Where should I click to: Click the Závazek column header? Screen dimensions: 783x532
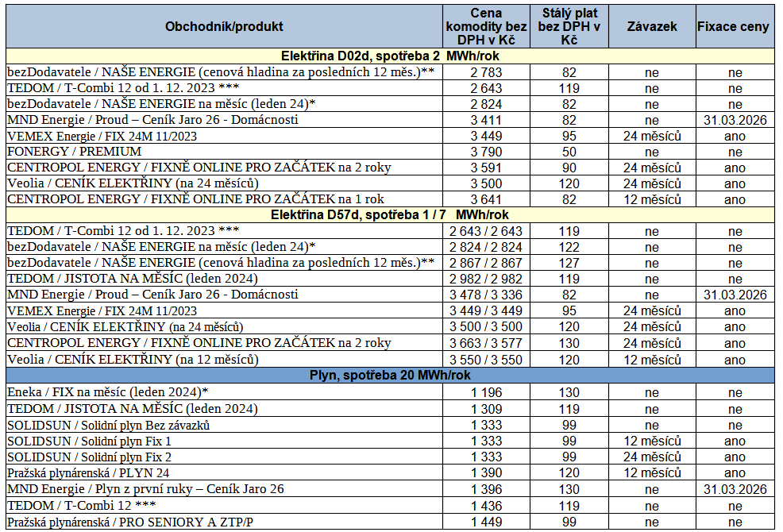tap(652, 26)
